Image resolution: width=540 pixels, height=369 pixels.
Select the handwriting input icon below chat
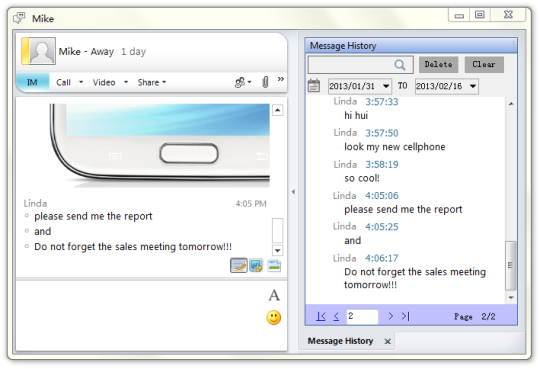click(239, 265)
